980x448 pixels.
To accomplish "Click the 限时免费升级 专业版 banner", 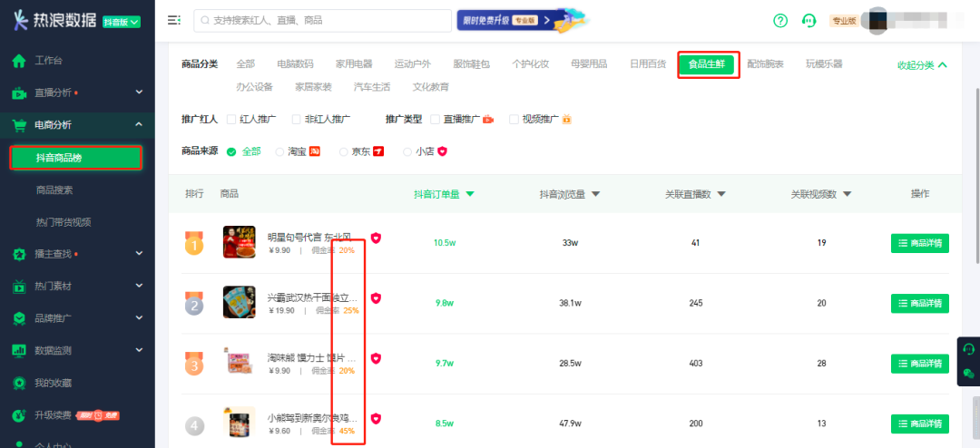I will click(x=524, y=20).
